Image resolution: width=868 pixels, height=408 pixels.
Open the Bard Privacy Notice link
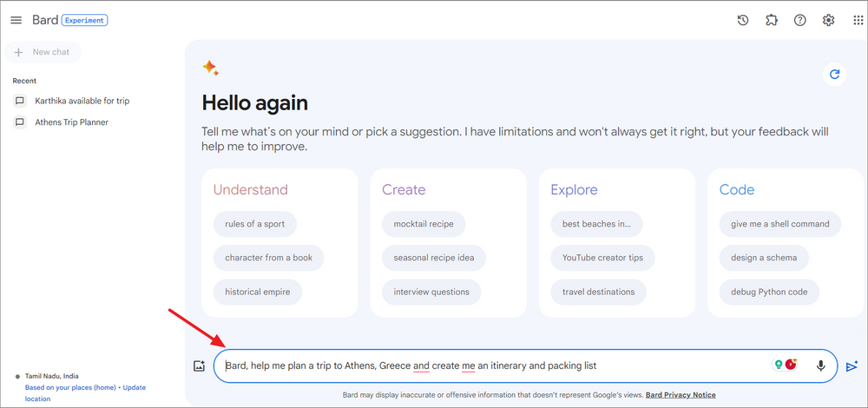pos(681,395)
